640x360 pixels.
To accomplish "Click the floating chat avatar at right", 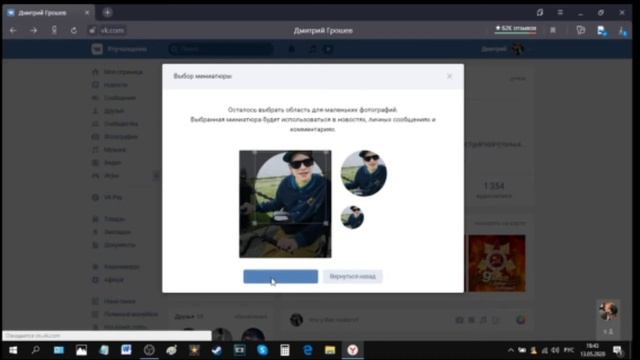I will (608, 311).
